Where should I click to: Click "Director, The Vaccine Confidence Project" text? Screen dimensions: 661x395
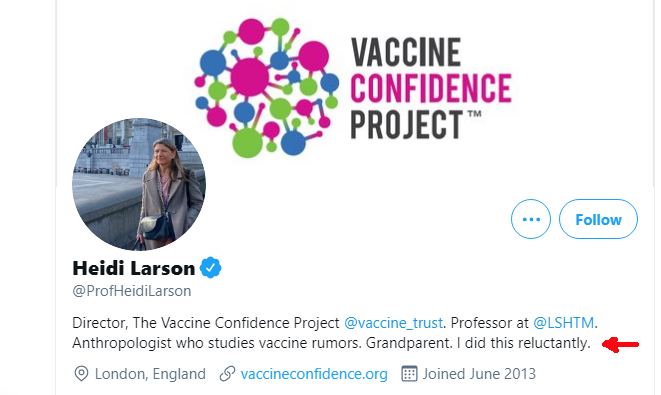pyautogui.click(x=206, y=323)
